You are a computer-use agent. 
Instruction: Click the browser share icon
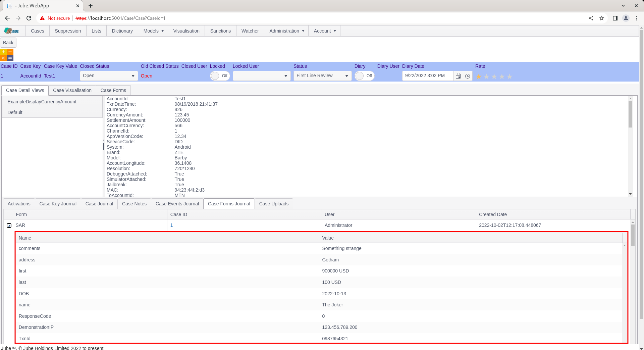(591, 18)
